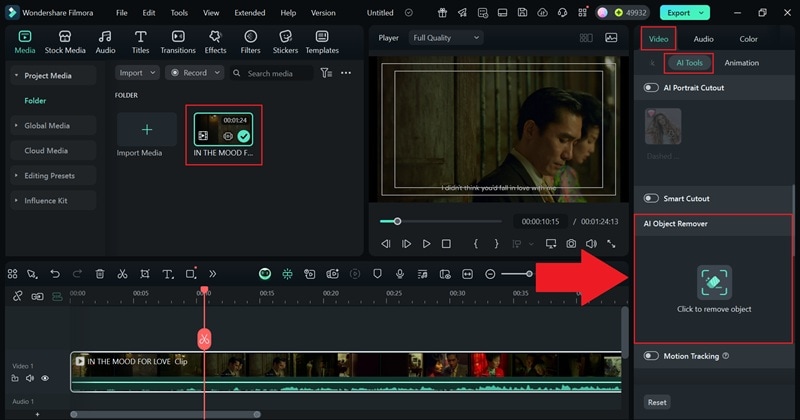Zoom out timeline with minus button
This screenshot has width=800, height=420.
[x=490, y=274]
